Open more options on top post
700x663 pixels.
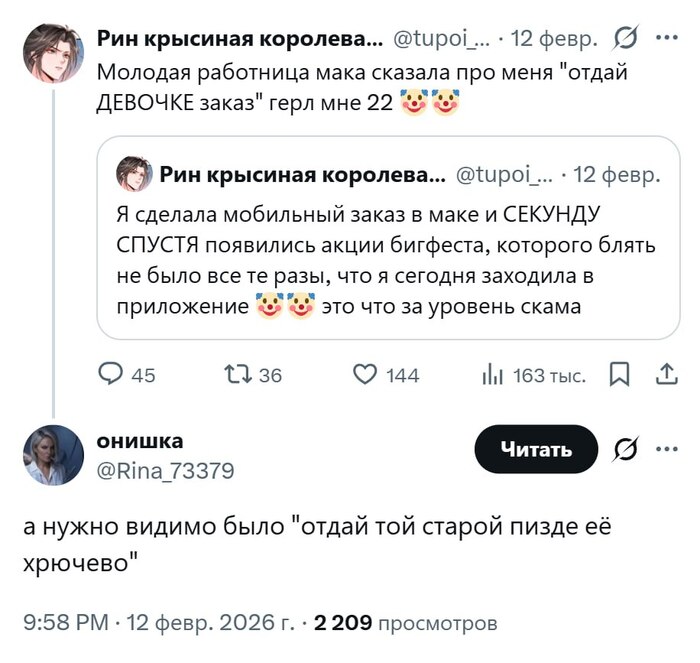coord(665,39)
